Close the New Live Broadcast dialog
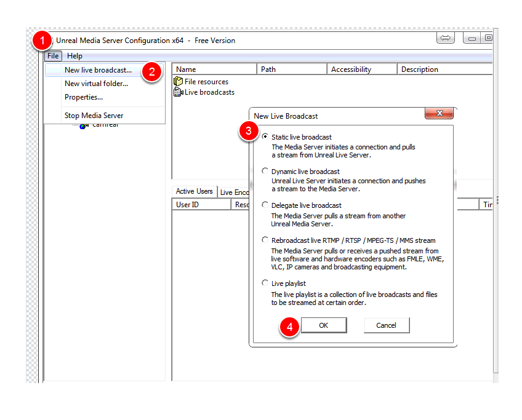 click(439, 113)
